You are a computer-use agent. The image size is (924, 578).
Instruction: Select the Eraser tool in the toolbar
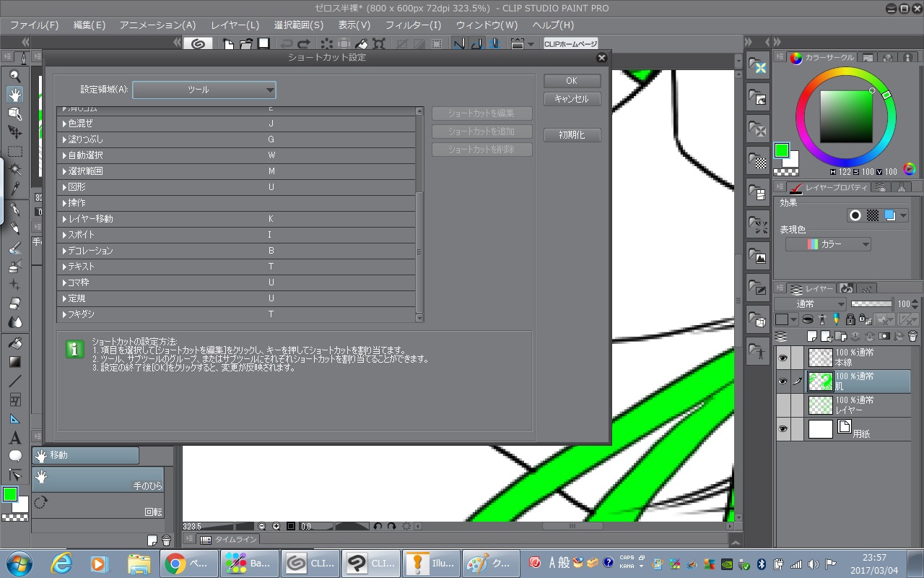tap(14, 304)
